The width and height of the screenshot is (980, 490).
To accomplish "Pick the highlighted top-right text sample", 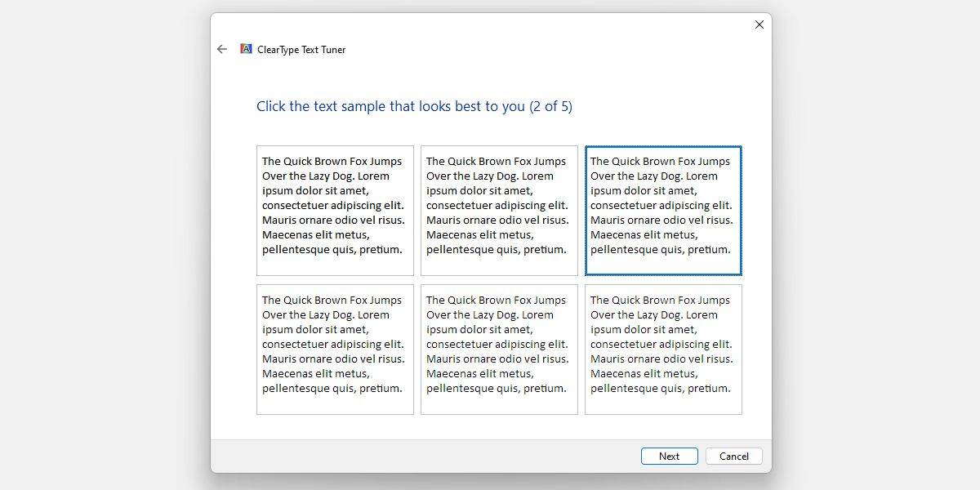I will tap(663, 211).
